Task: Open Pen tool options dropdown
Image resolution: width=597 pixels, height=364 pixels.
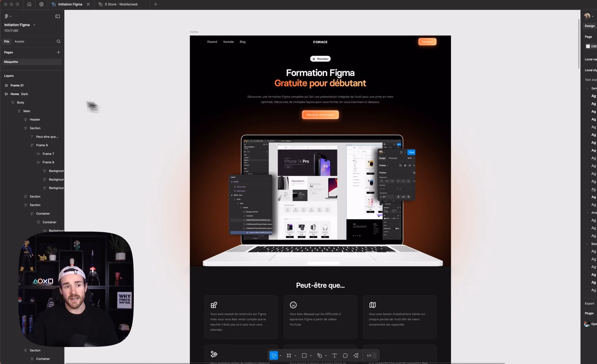Action: (x=326, y=356)
